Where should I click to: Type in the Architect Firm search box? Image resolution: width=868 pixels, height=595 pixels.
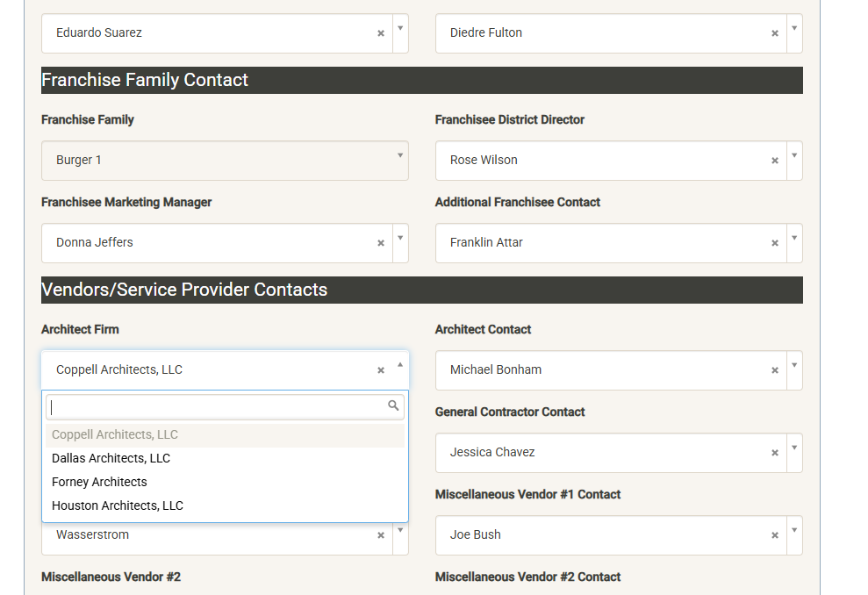(x=218, y=406)
